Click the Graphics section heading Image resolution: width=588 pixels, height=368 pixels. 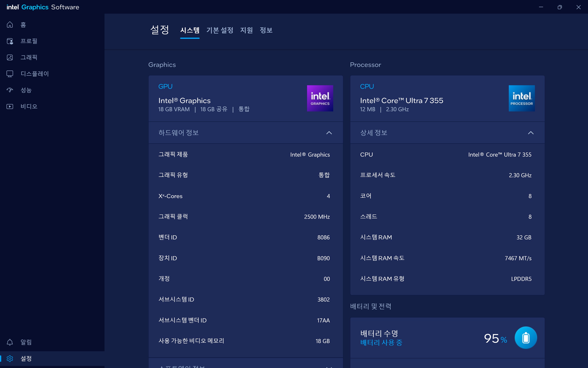point(162,65)
